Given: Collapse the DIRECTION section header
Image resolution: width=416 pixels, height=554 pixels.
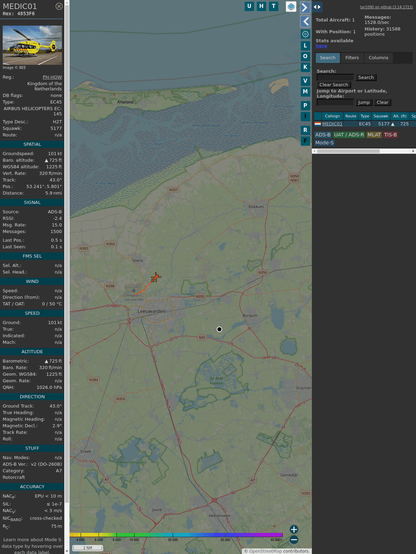Looking at the screenshot, I should coord(32,397).
